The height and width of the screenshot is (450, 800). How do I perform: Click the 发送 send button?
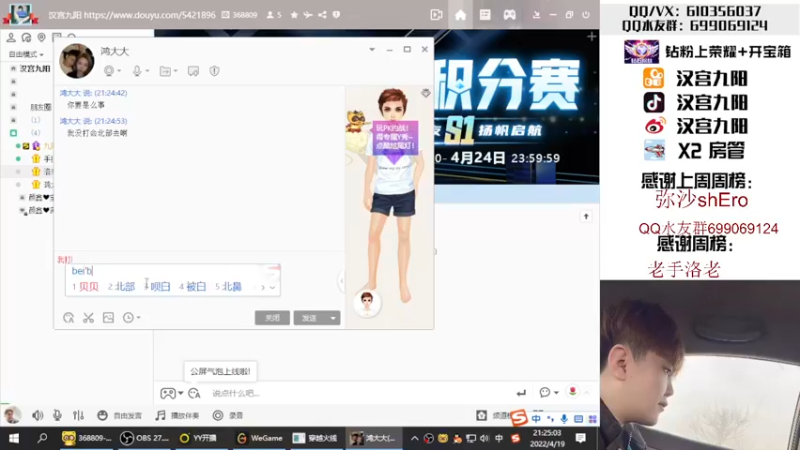[310, 318]
